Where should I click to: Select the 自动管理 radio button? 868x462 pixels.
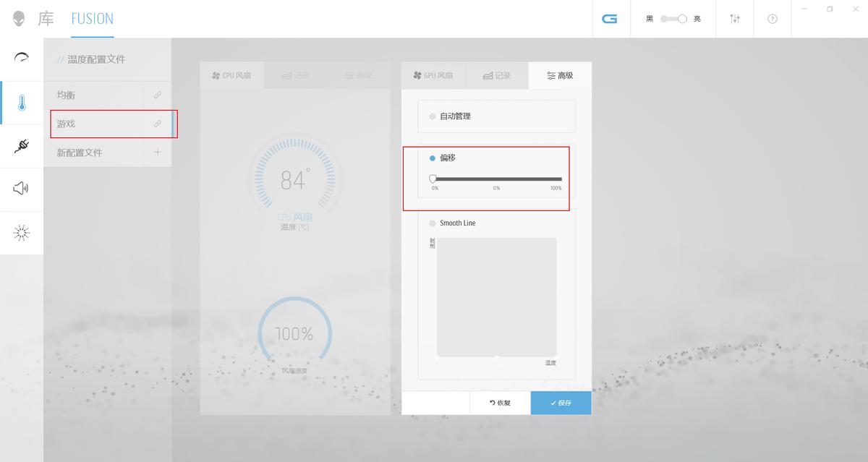432,116
